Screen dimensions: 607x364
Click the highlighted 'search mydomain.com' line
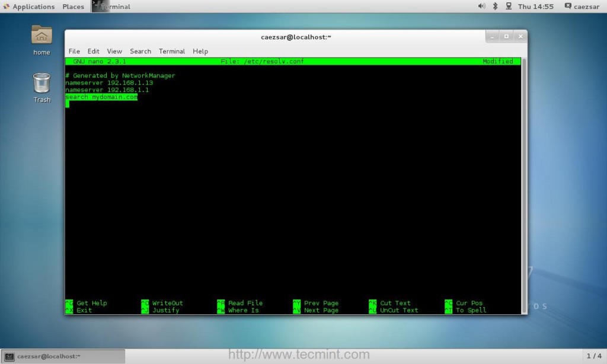[101, 97]
